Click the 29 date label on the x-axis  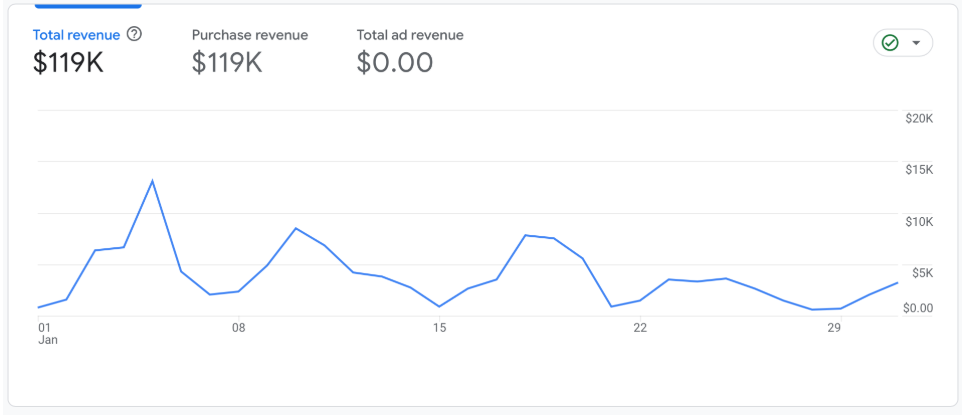tap(833, 327)
